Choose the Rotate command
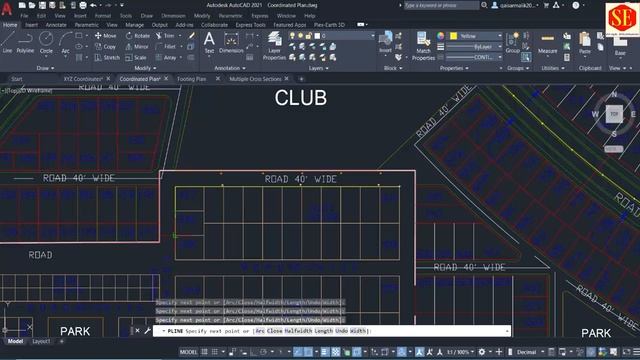640x360 pixels. [138, 36]
